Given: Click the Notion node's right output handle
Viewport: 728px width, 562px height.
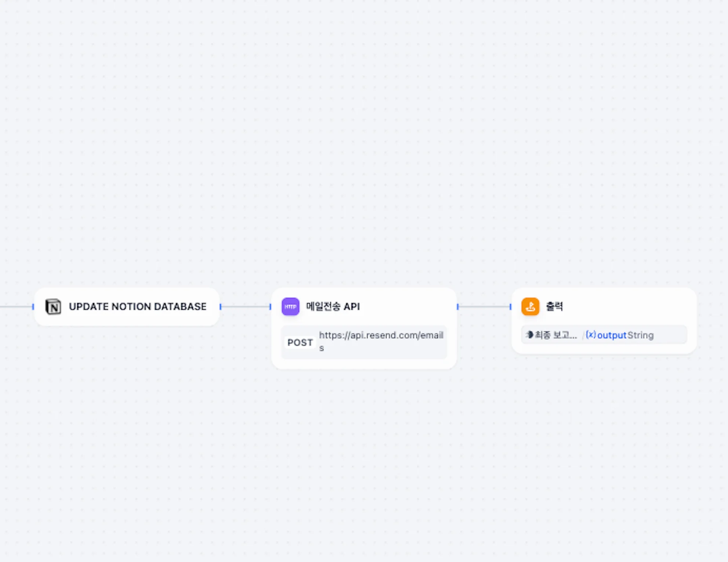Looking at the screenshot, I should click(x=220, y=306).
